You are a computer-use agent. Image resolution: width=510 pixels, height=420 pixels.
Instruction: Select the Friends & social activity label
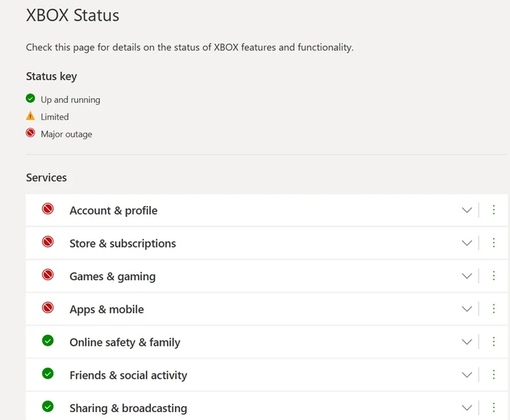point(128,376)
